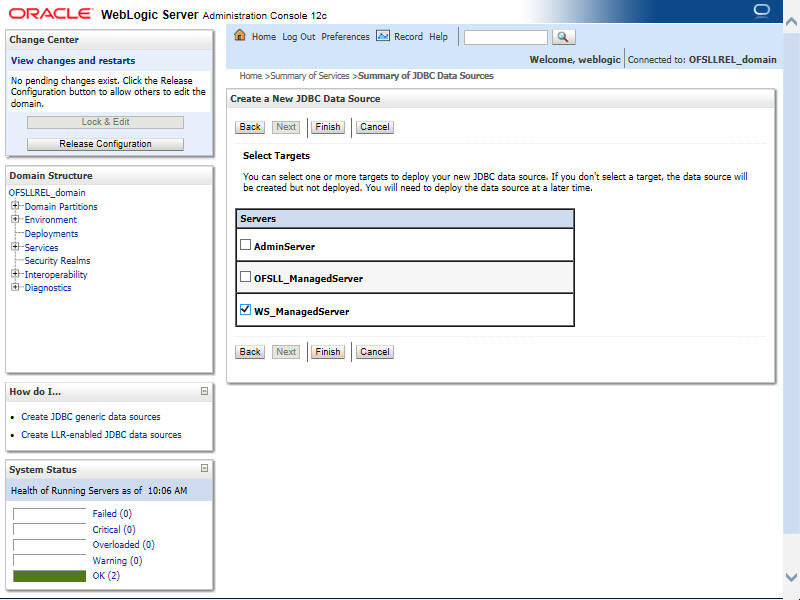Click the Critical (0) status link
Screen dimensions: 800x600
coord(114,530)
